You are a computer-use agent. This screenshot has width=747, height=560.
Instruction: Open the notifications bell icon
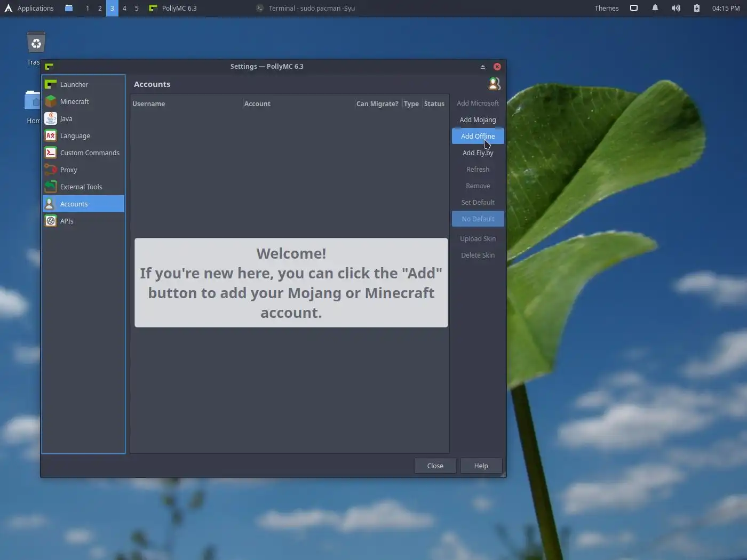coord(655,8)
